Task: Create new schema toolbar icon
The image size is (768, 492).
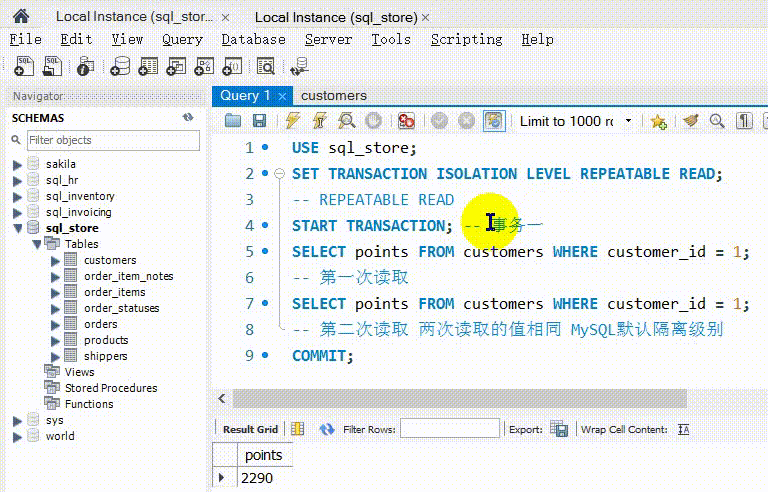Action: [x=120, y=66]
